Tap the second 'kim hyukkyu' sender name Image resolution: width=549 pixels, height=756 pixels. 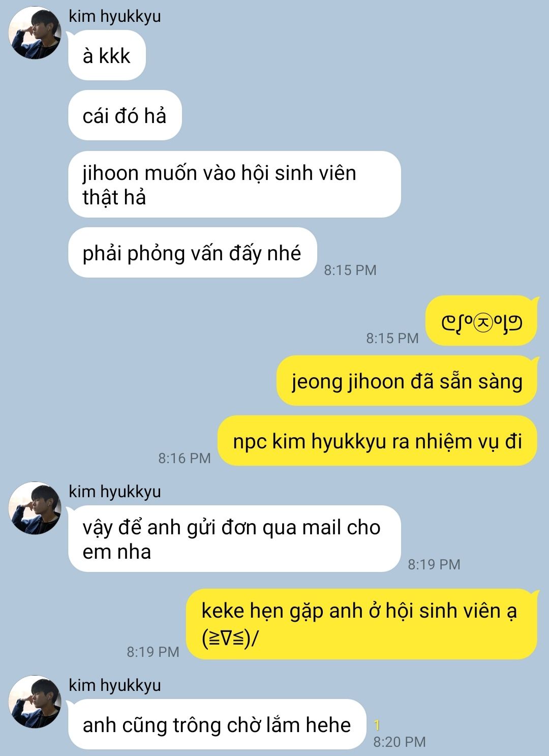115,492
